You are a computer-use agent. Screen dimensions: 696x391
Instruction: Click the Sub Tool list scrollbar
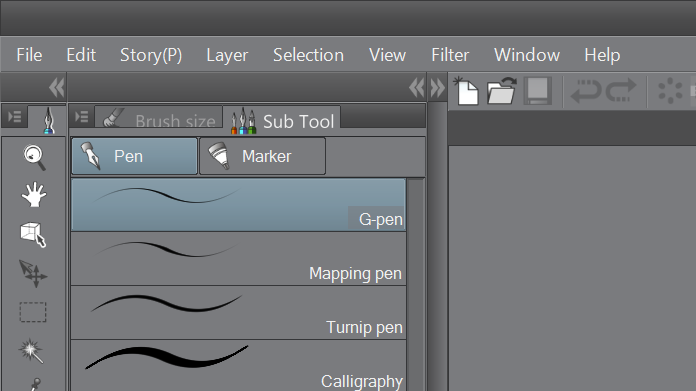(416, 284)
